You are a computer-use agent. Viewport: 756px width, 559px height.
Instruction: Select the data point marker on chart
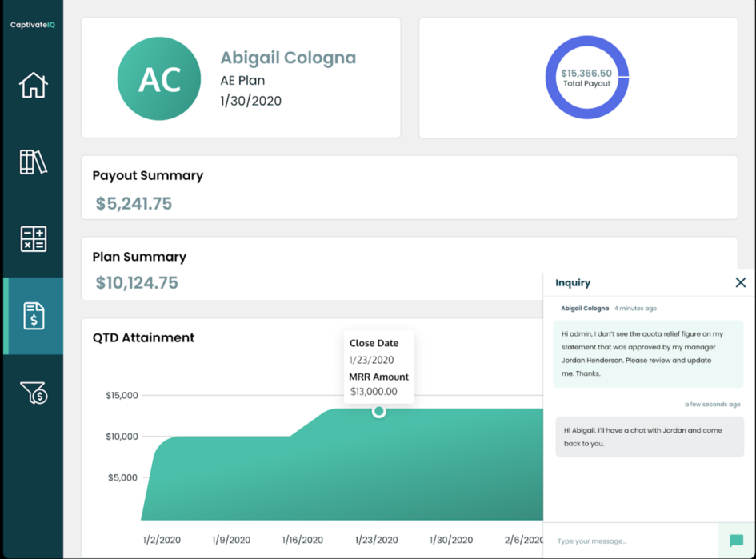pyautogui.click(x=379, y=411)
